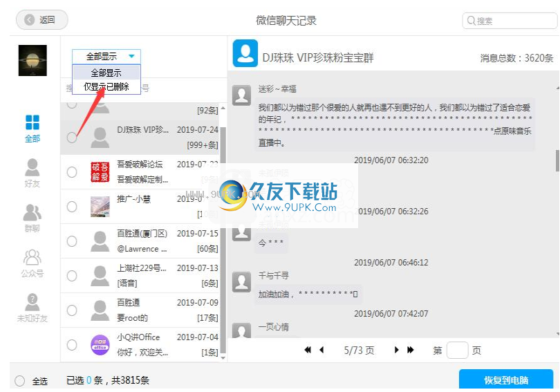Screen dimensions: 560x392
Task: Click the 上湖社229号 grey avatar
Action: tap(100, 276)
